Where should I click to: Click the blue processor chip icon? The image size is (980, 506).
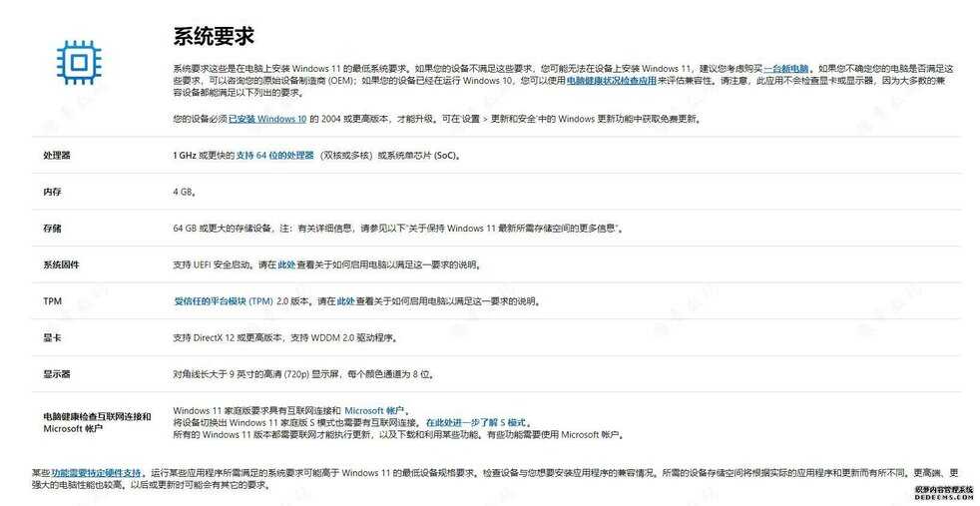coord(80,63)
